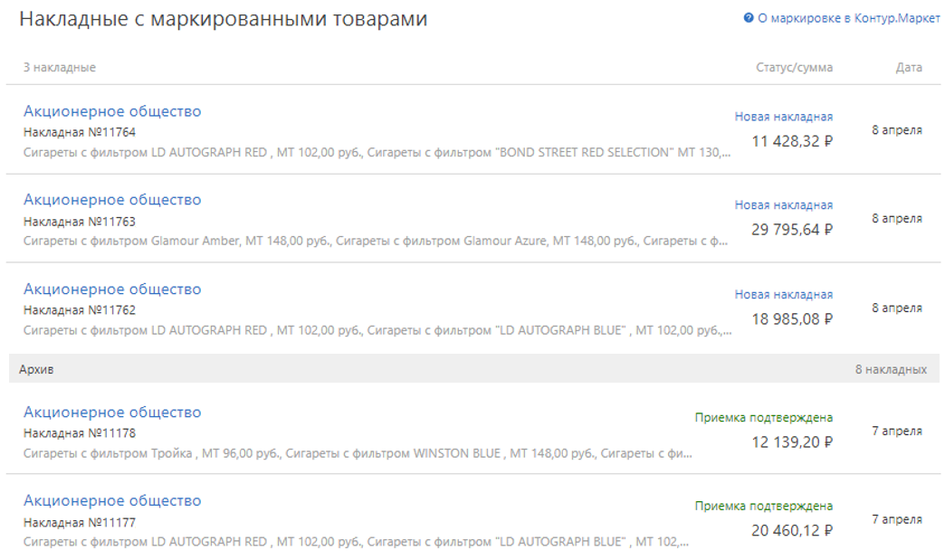Open supplier link for invoice №11178
The image size is (945, 560).
coord(112,413)
